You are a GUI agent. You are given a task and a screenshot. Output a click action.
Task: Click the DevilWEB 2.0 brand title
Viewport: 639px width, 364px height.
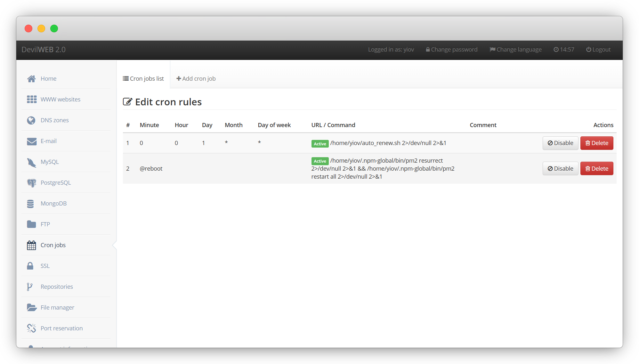pyautogui.click(x=44, y=50)
